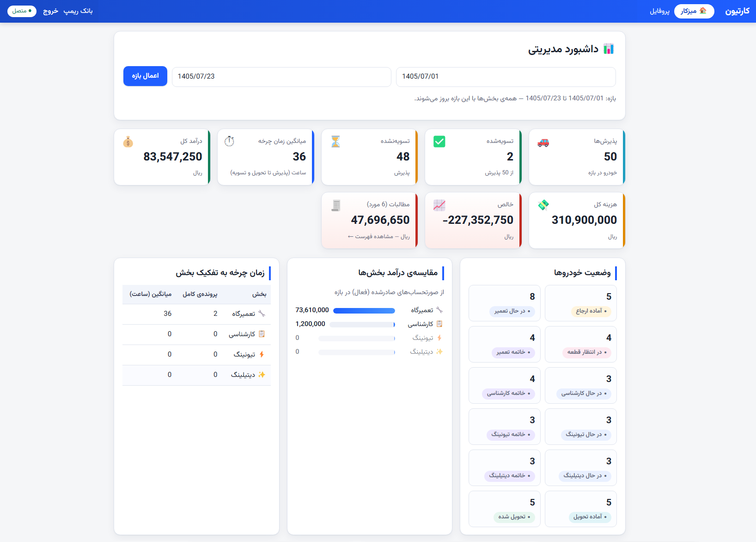The image size is (756, 542).
Task: Open the پروفایل menu item
Action: tap(660, 11)
